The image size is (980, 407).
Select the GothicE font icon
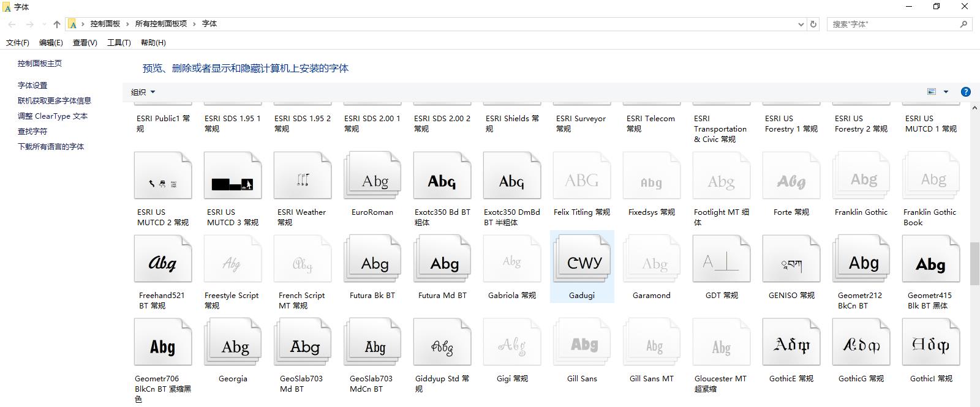point(791,343)
